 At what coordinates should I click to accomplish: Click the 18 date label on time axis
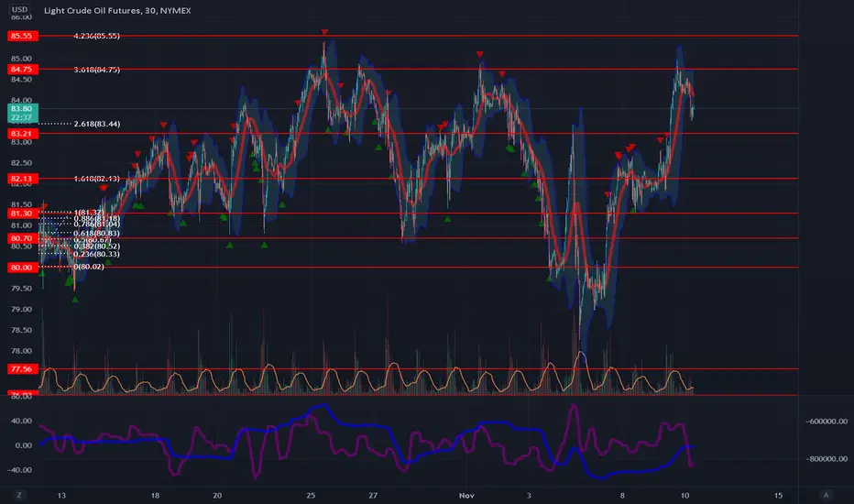click(155, 495)
